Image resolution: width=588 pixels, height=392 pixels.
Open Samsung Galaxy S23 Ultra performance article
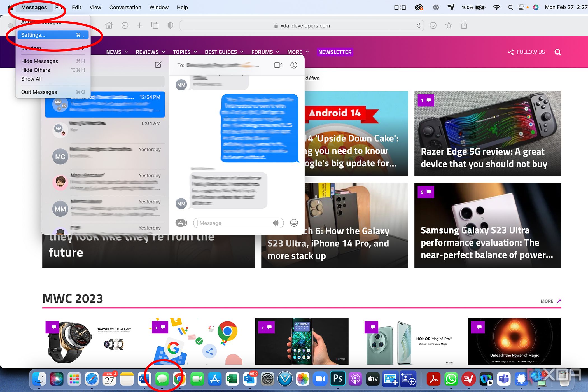coord(488,225)
